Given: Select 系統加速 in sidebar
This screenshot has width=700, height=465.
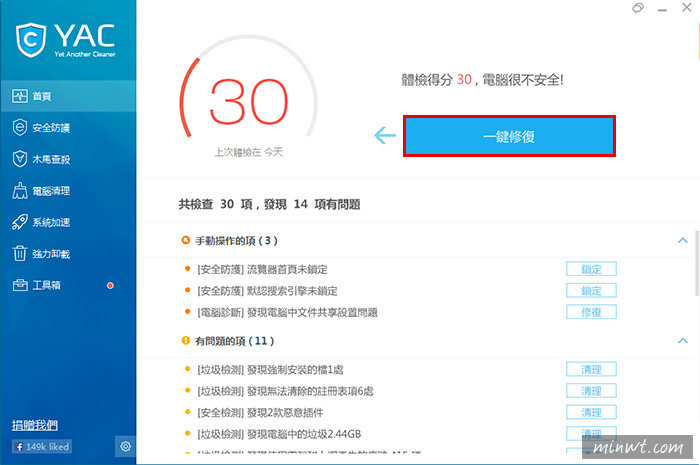Looking at the screenshot, I should 68,222.
